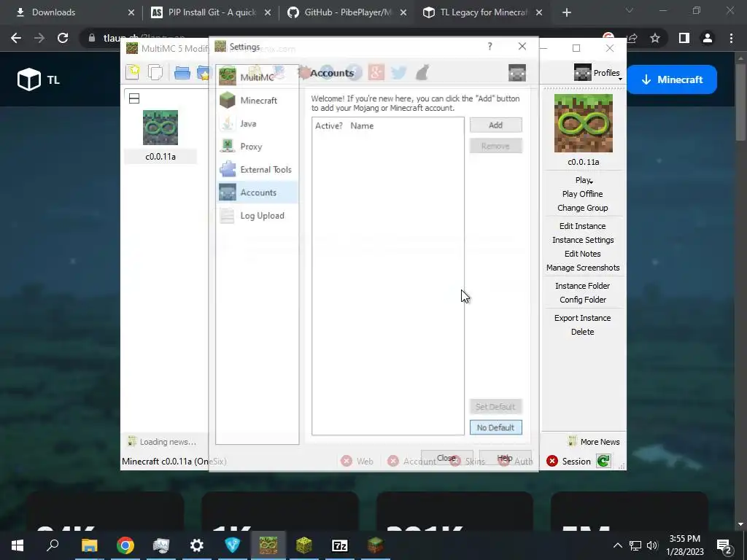Click Edit Notes in the instance panel

(x=582, y=253)
